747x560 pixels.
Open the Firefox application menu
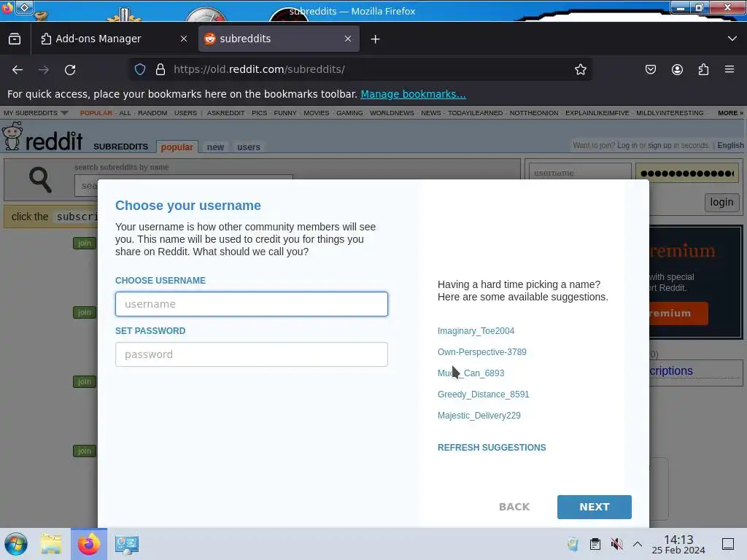coord(729,69)
